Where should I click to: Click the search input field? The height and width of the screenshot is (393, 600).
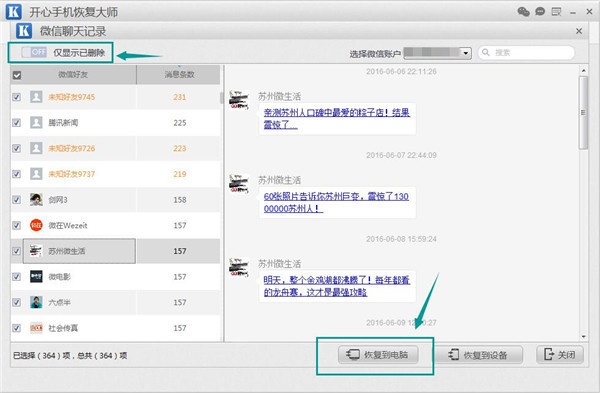point(527,52)
